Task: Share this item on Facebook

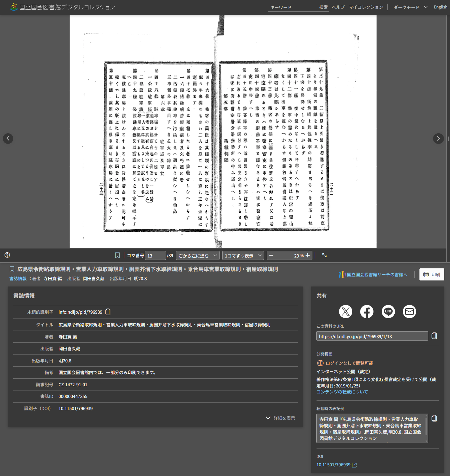Action: (367, 312)
